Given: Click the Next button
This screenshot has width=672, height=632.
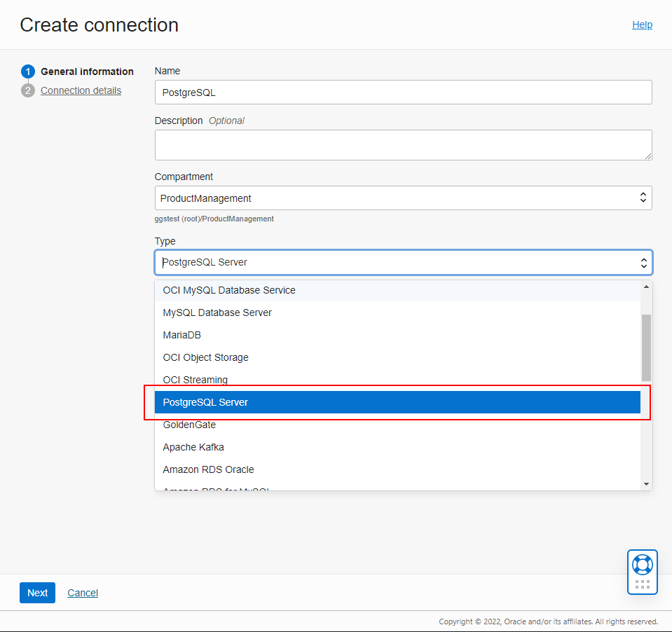Looking at the screenshot, I should point(37,593).
